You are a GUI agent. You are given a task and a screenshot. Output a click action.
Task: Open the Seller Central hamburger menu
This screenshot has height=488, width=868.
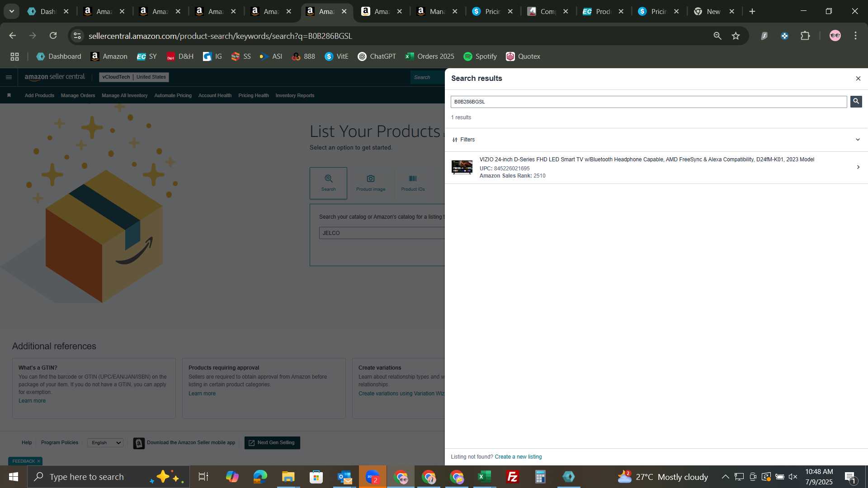pos(9,77)
